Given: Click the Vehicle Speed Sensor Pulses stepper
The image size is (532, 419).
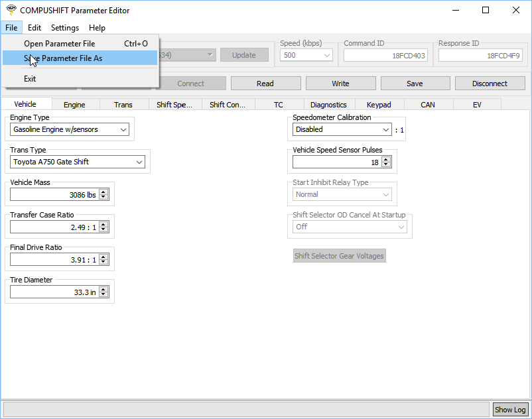Looking at the screenshot, I should [386, 162].
